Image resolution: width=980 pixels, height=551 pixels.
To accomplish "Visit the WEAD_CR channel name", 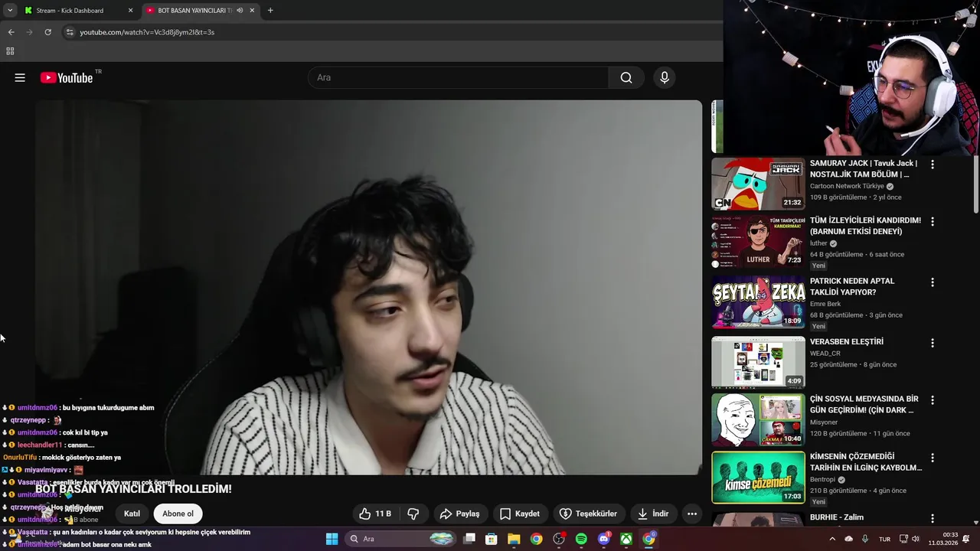I will click(x=825, y=354).
